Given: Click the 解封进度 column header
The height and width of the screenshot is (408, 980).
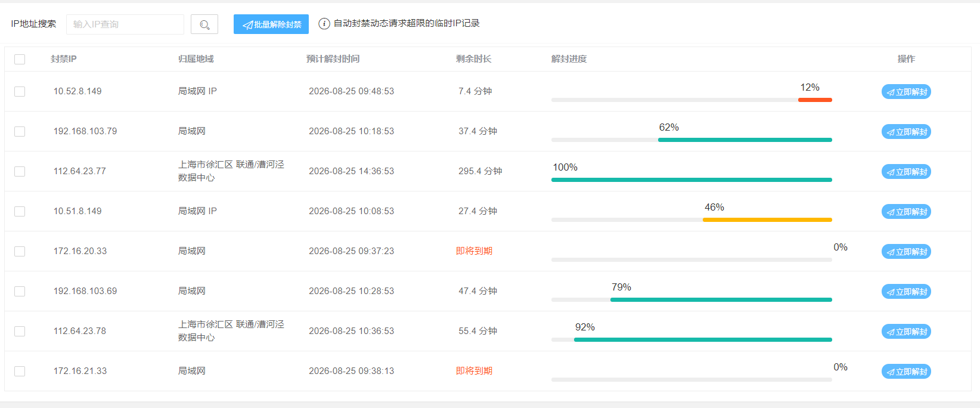Looking at the screenshot, I should tap(569, 59).
